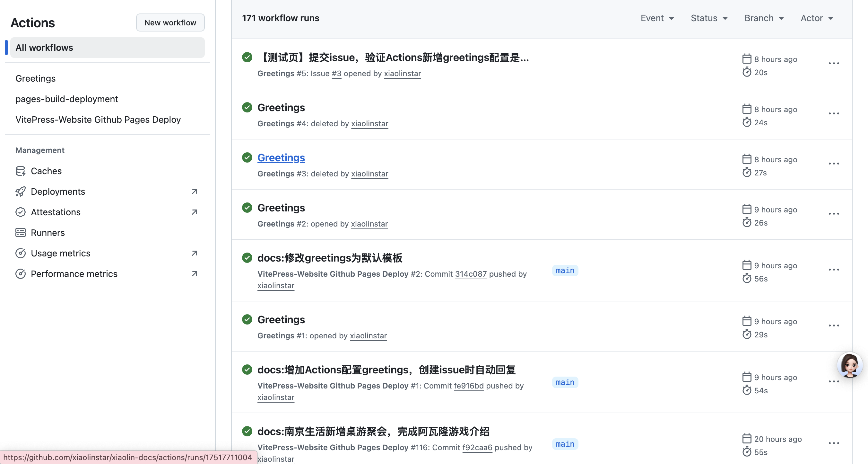868x464 pixels.
Task: Click success check icon for Greetings #5 run
Action: coord(247,57)
